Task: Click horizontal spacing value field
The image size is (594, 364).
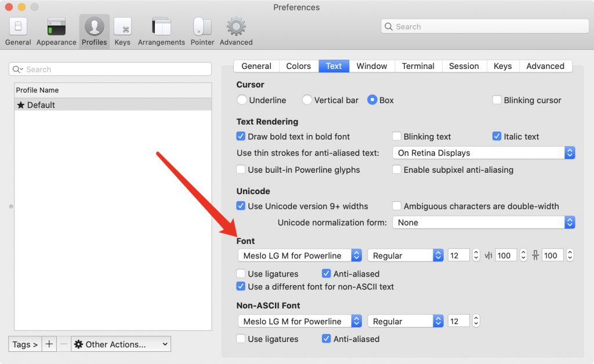Action: pyautogui.click(x=506, y=256)
